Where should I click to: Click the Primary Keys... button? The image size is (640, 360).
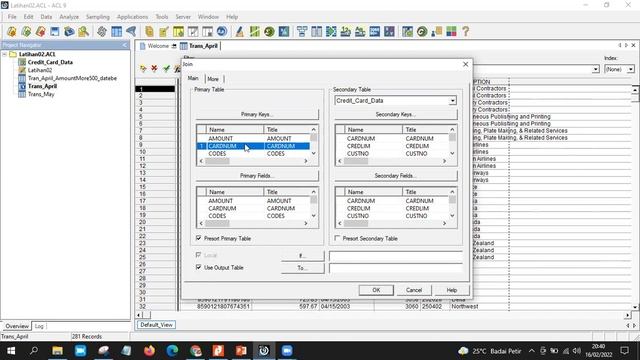point(257,114)
